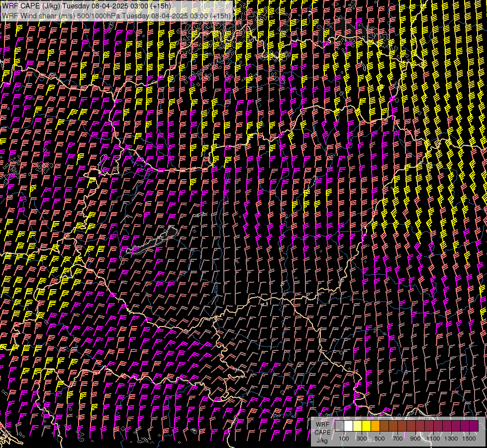The width and height of the screenshot is (487, 448).
Task: Click the legend value '700'
Action: pyautogui.click(x=397, y=439)
